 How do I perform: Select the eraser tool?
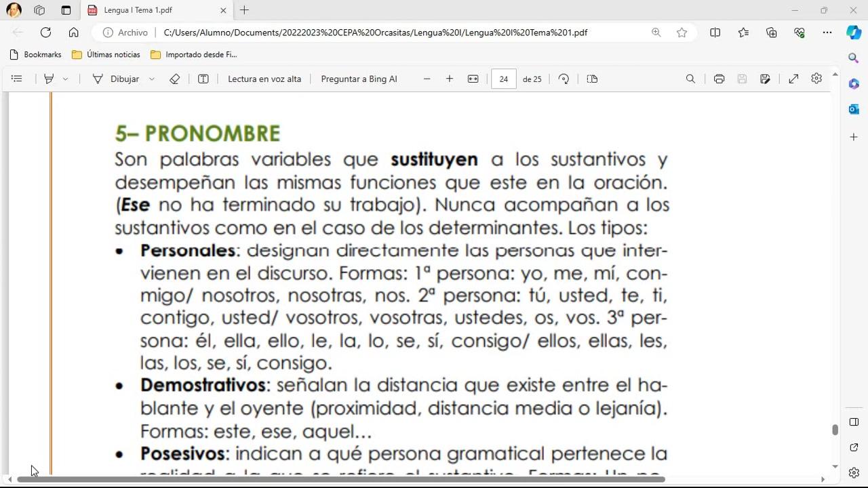pyautogui.click(x=174, y=79)
